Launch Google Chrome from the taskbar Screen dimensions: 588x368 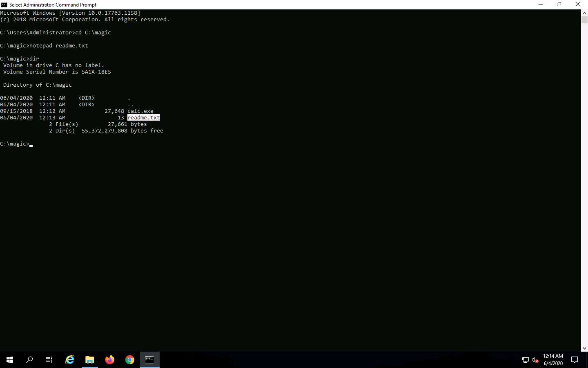tap(130, 360)
